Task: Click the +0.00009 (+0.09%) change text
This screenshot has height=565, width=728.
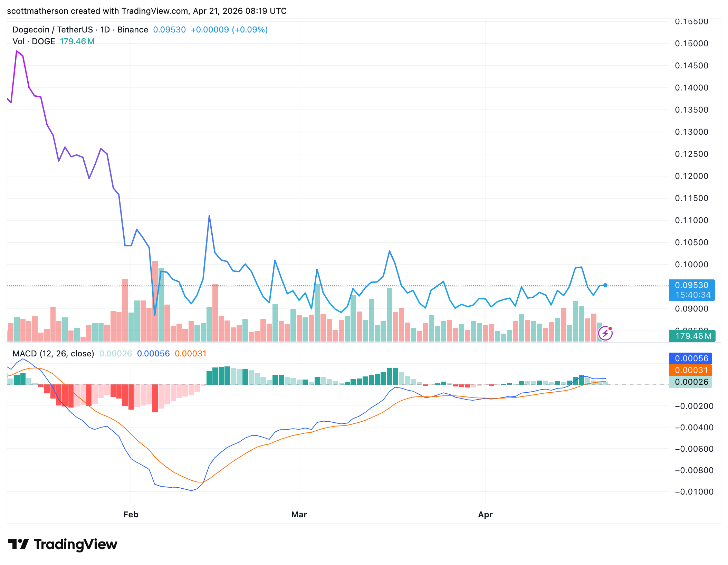Action: [x=229, y=30]
